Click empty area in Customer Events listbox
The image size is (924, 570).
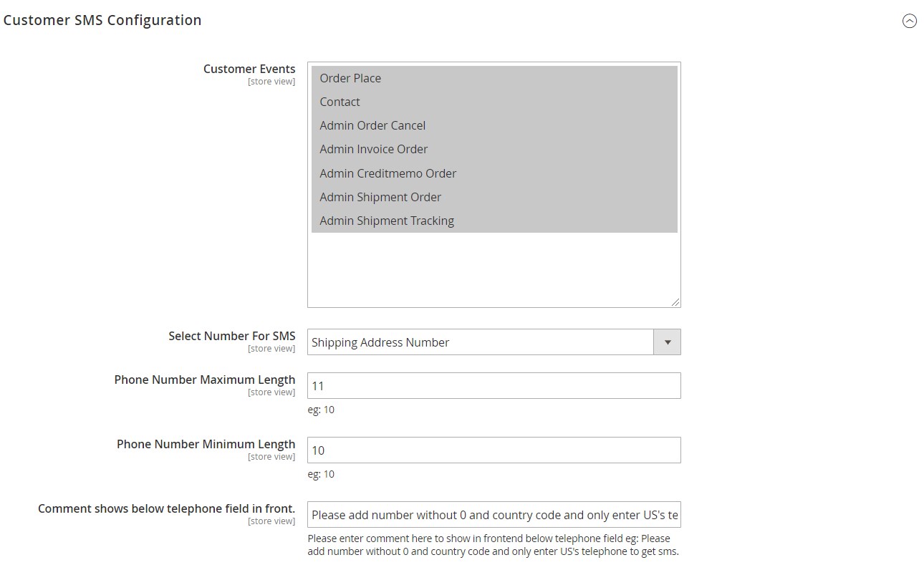(x=494, y=269)
